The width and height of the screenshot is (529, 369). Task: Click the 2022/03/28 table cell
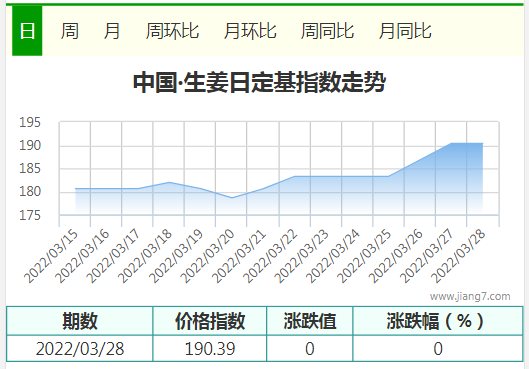pyautogui.click(x=80, y=348)
